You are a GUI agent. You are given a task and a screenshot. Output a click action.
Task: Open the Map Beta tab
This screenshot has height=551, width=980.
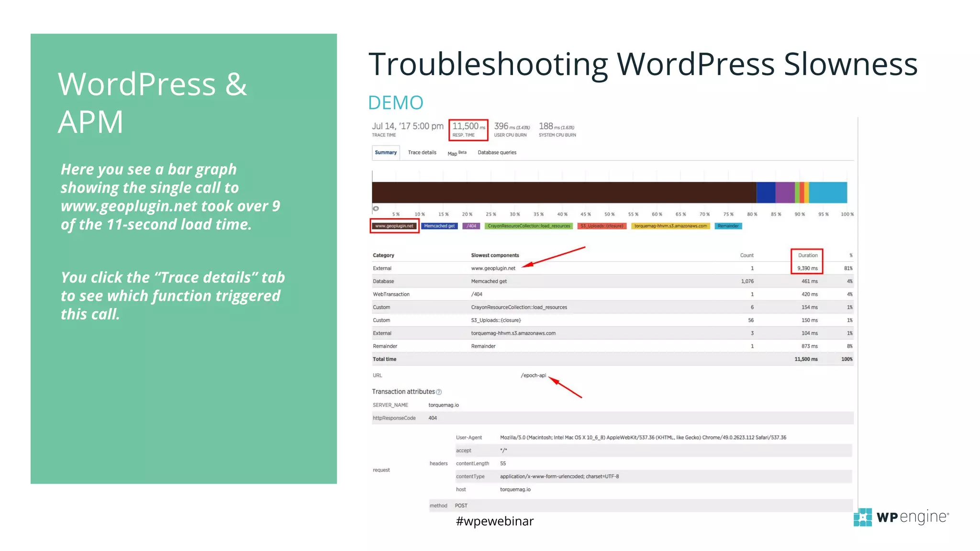[x=457, y=153]
